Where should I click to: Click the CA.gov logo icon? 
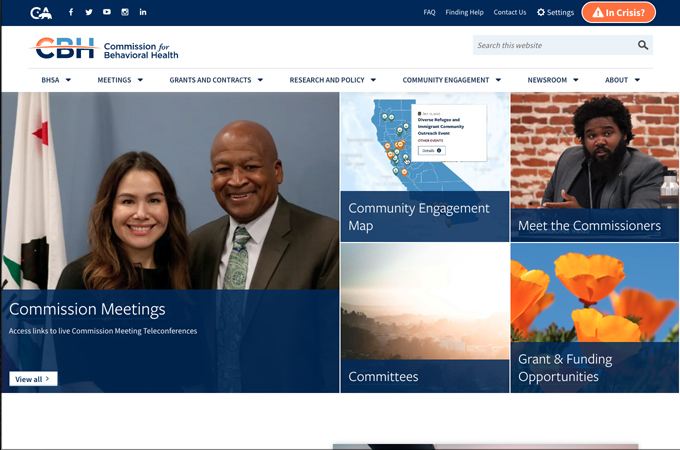tap(41, 13)
